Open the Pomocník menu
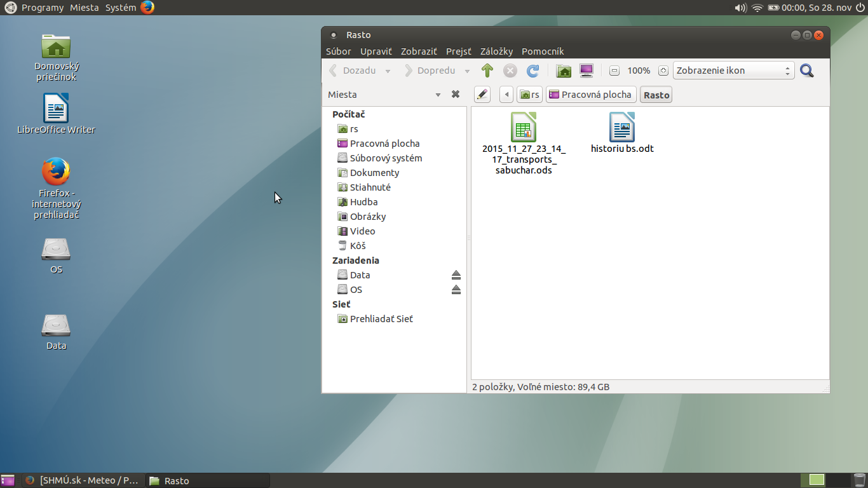The height and width of the screenshot is (488, 868). click(x=543, y=51)
